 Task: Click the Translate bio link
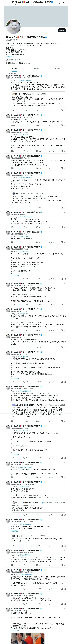(x=10, y=56)
